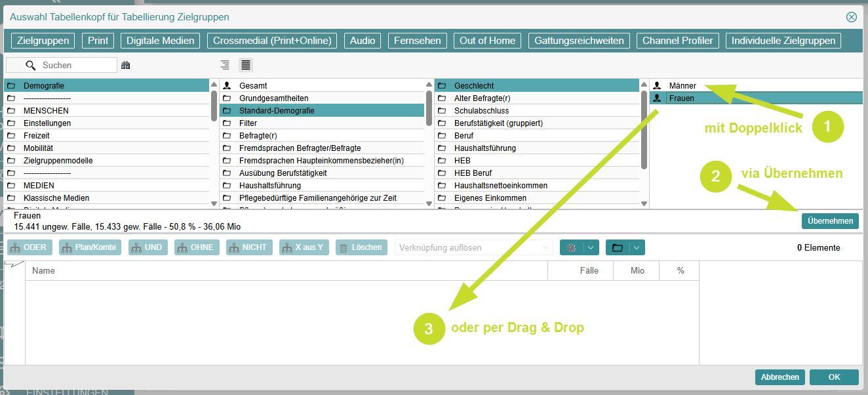
Task: Click the binoculars search icon
Action: click(126, 65)
